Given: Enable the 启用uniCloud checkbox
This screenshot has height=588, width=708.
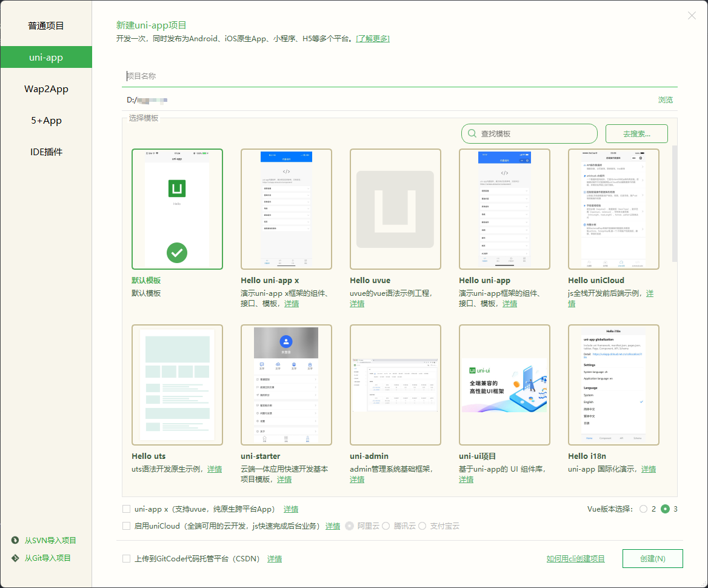Looking at the screenshot, I should pos(127,526).
